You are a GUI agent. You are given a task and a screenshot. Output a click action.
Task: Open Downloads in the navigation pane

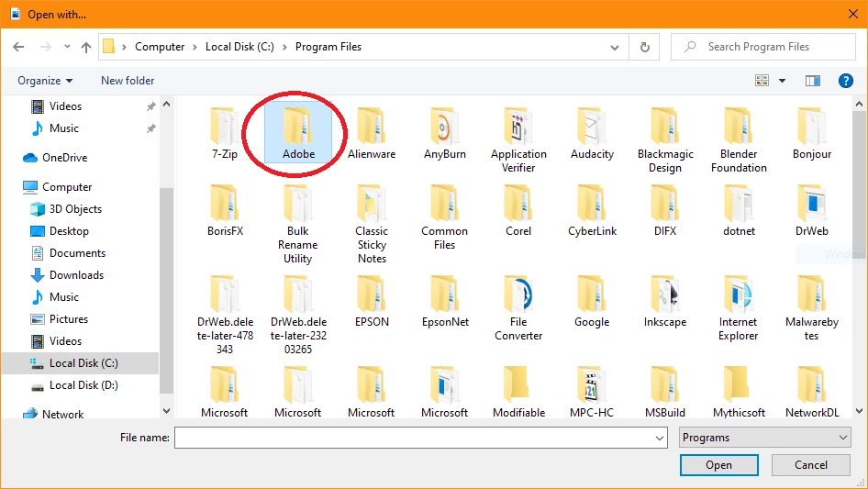coord(66,275)
